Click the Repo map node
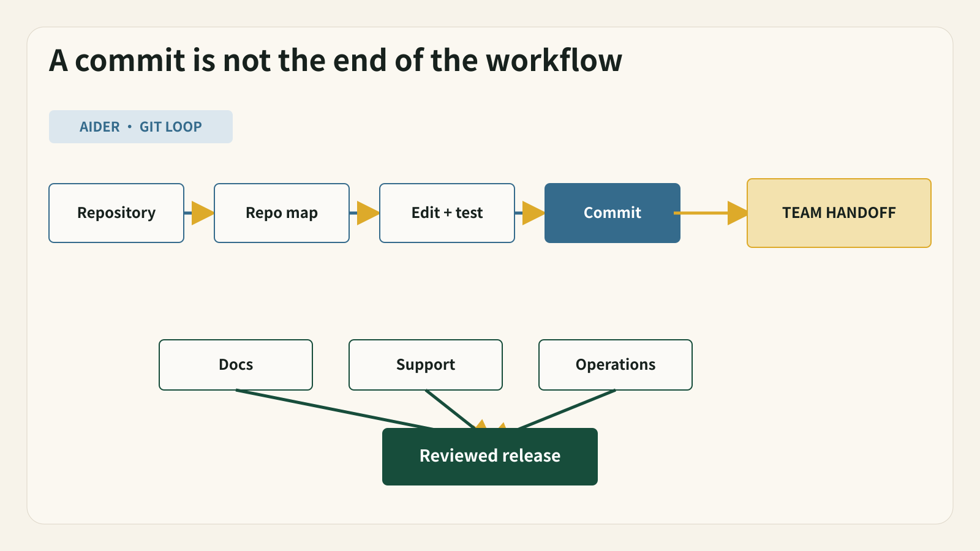This screenshot has width=980, height=551. point(282,213)
